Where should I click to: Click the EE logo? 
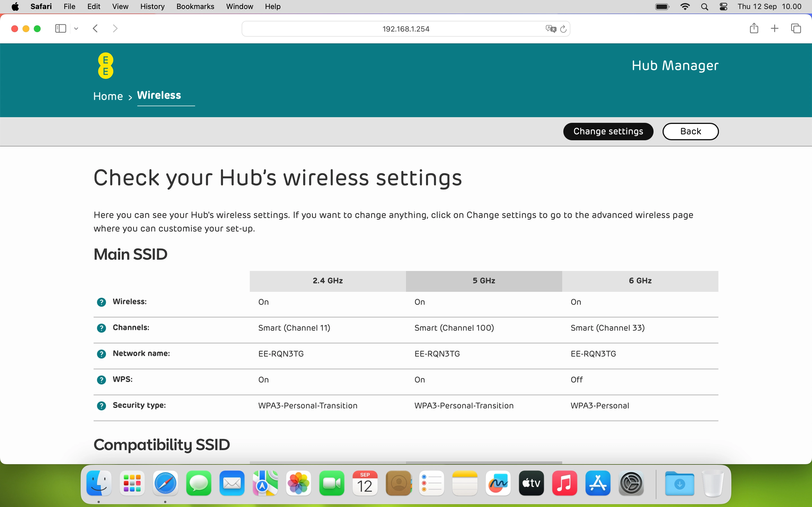pos(105,65)
